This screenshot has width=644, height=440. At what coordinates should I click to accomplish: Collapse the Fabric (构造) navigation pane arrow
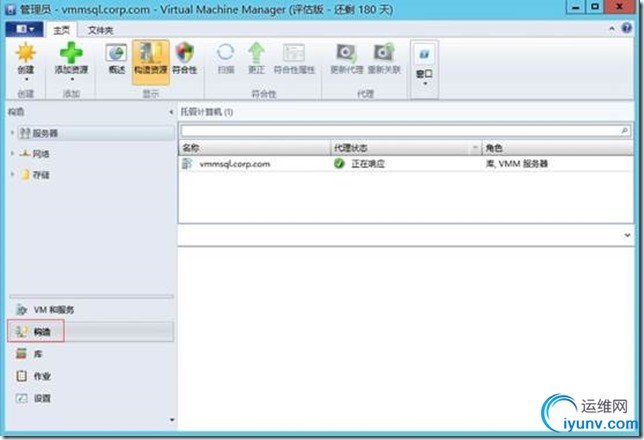(x=171, y=112)
